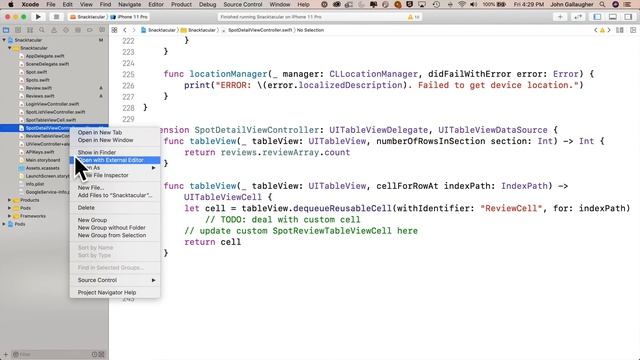Screen dimensions: 640x360
Task: Select Assets.xcassets in navigator
Action: [x=42, y=168]
